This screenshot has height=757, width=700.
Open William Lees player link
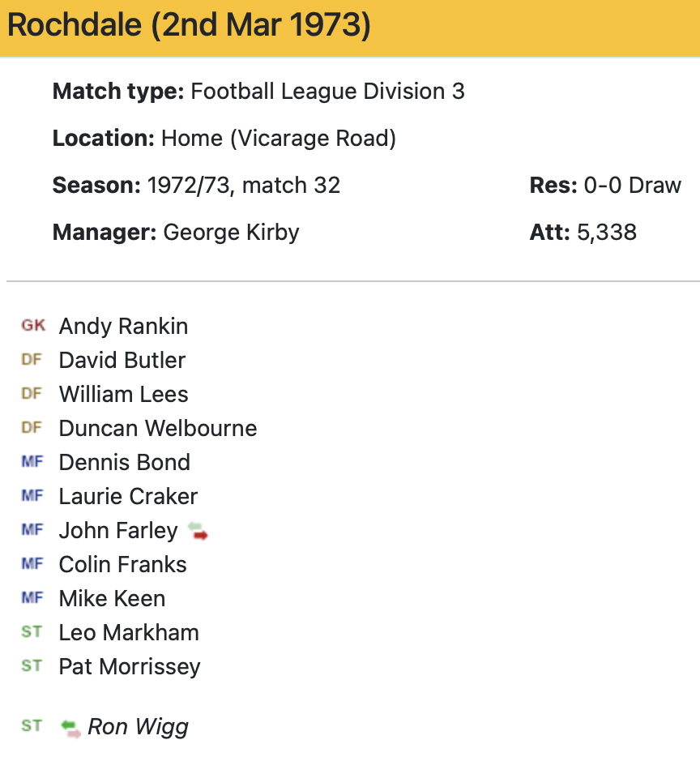pos(123,394)
